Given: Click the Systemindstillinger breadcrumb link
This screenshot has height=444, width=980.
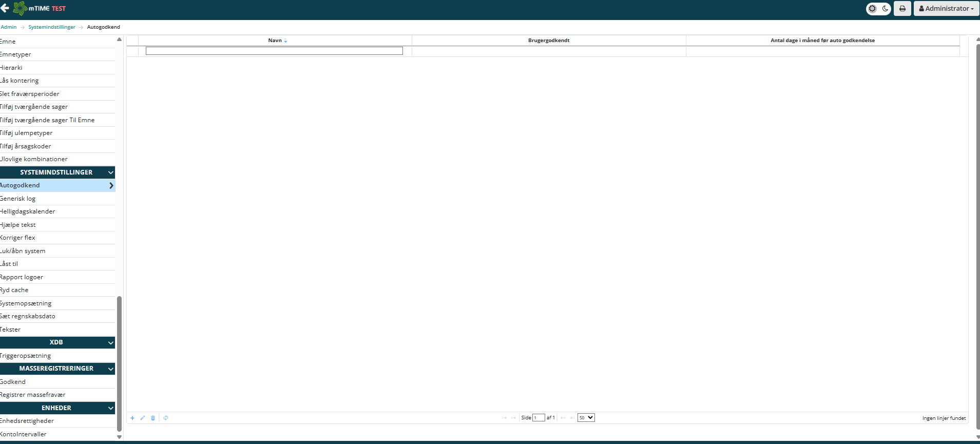Looking at the screenshot, I should (x=52, y=27).
